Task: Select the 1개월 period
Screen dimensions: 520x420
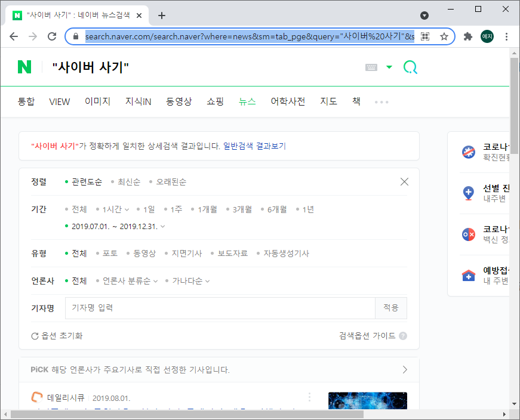Action: [207, 209]
